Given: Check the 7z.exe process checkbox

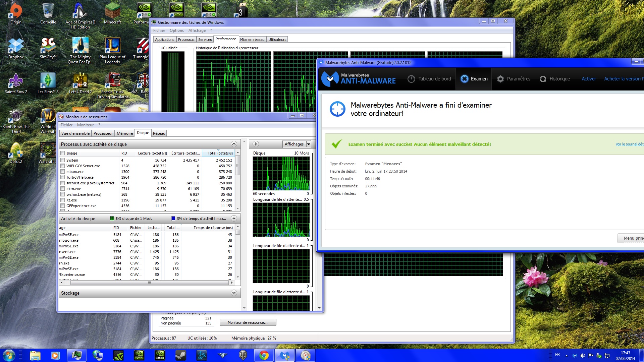Looking at the screenshot, I should pos(62,200).
